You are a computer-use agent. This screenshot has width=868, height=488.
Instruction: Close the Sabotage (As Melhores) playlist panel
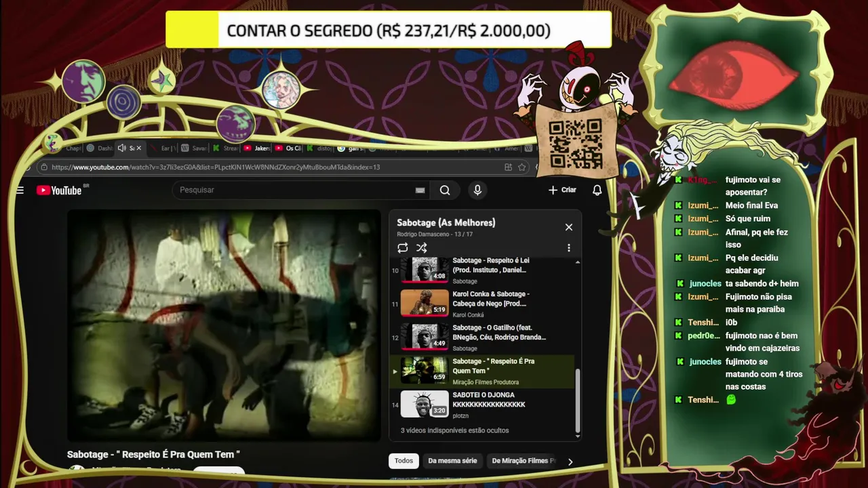tap(569, 227)
